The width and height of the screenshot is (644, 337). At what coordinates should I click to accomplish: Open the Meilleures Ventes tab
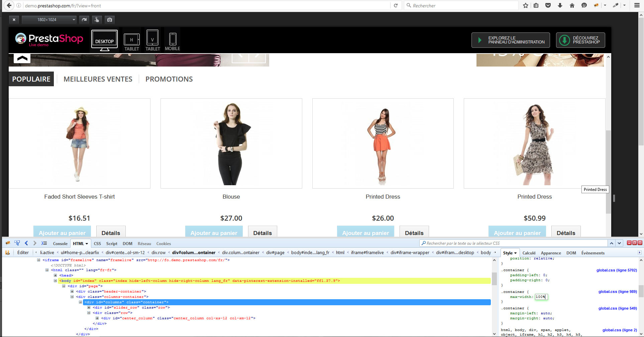pos(98,79)
